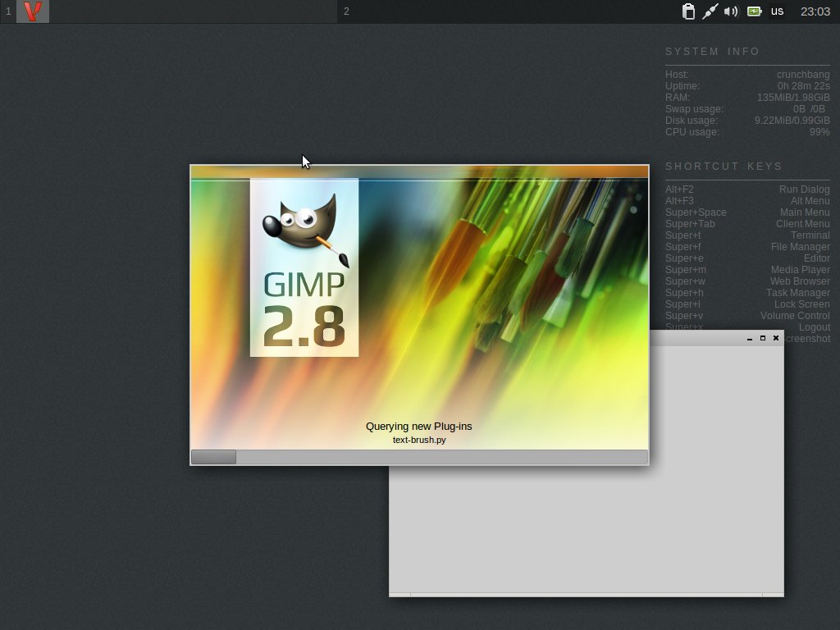The image size is (840, 630).
Task: Click the '2.8' version number on splash
Action: [304, 326]
